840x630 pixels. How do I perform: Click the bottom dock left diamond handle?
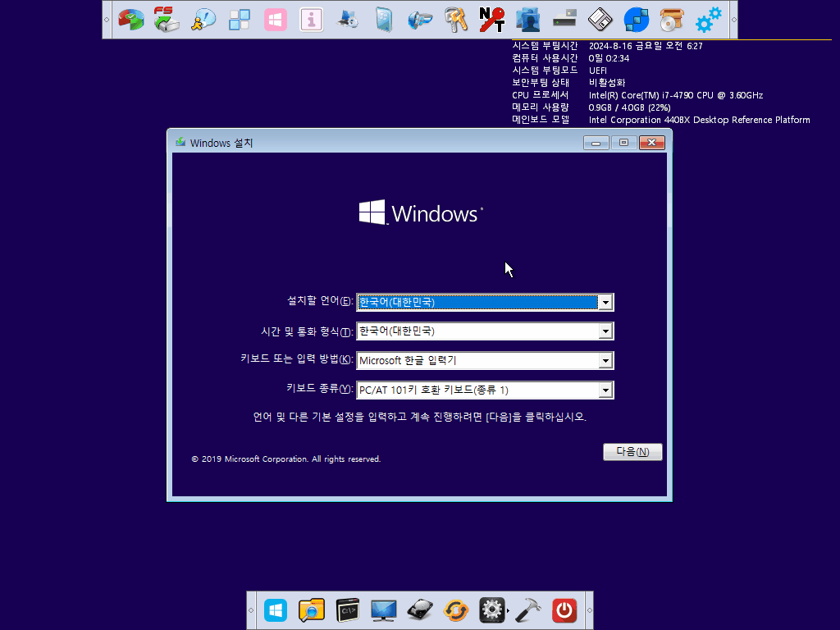(251, 610)
